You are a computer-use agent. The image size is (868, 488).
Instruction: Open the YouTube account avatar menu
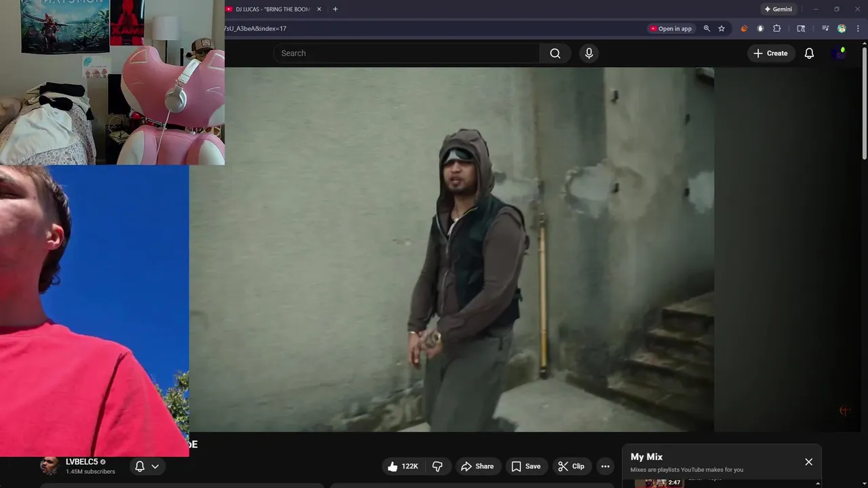coord(840,53)
